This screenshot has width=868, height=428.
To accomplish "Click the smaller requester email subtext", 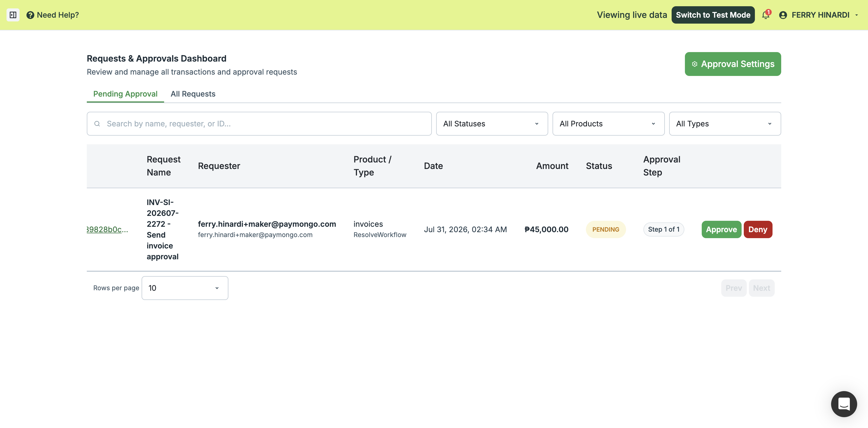I will click(255, 235).
